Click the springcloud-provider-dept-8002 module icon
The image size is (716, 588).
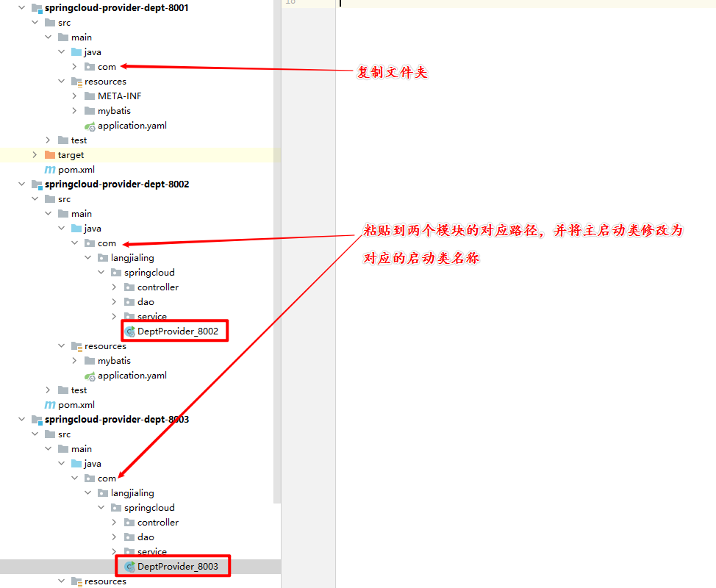pyautogui.click(x=37, y=184)
